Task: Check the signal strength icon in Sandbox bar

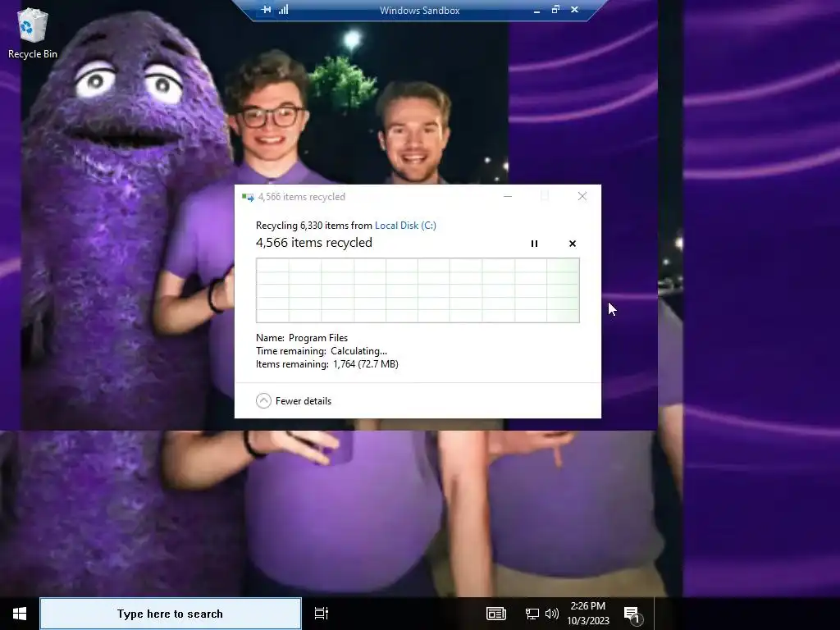Action: click(283, 10)
